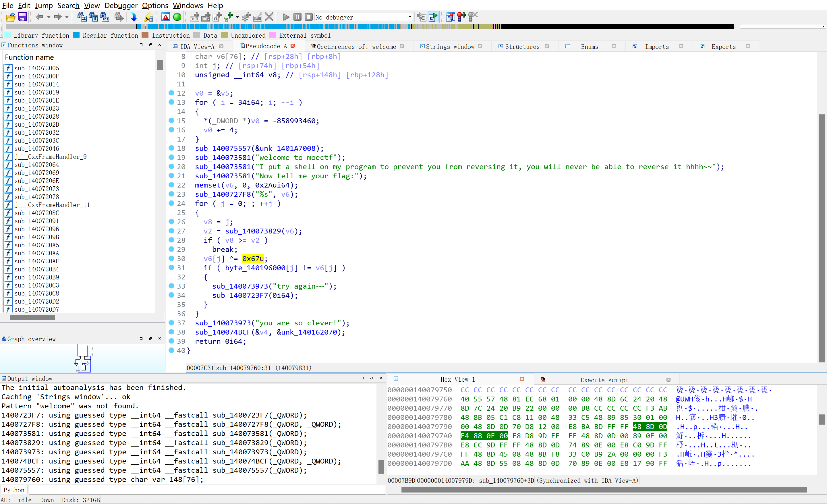
Task: Click the Save database floppy icon
Action: click(x=22, y=17)
